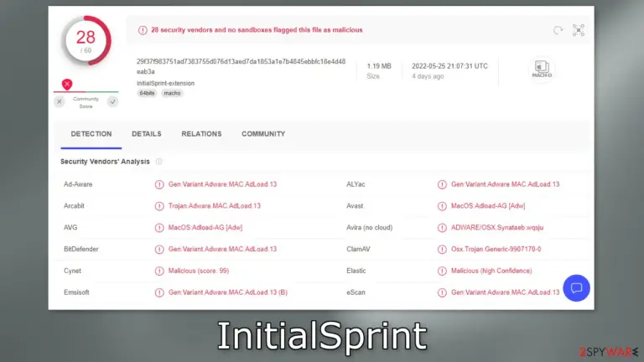The width and height of the screenshot is (644, 362).
Task: Click the alert icon in Avast row
Action: [442, 206]
